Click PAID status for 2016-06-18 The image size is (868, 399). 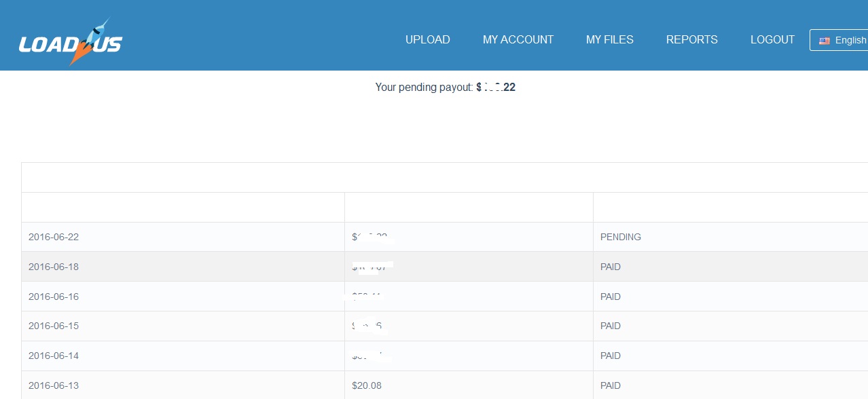[x=611, y=267]
